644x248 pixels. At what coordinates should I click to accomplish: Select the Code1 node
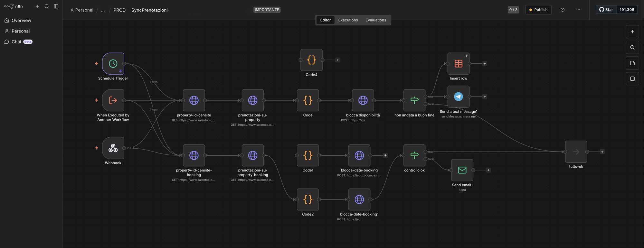pos(308,155)
